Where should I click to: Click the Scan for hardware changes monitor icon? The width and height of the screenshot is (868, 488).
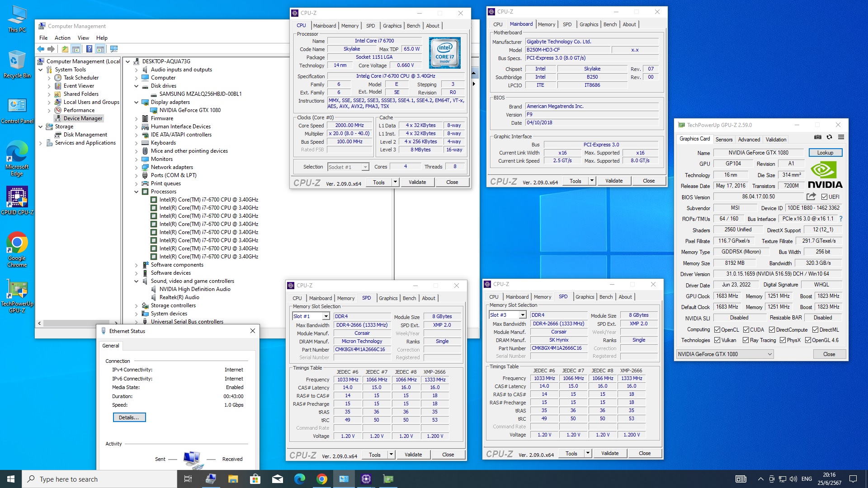point(114,49)
